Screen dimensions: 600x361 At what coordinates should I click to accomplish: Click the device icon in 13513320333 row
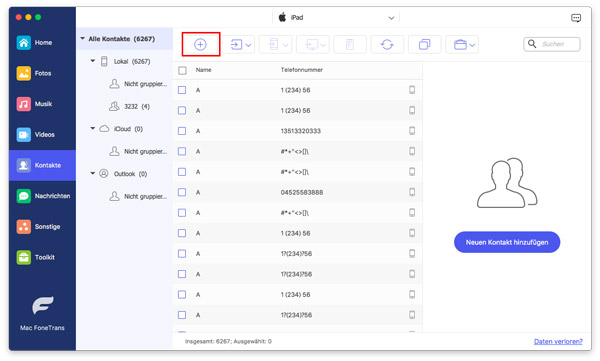(412, 131)
